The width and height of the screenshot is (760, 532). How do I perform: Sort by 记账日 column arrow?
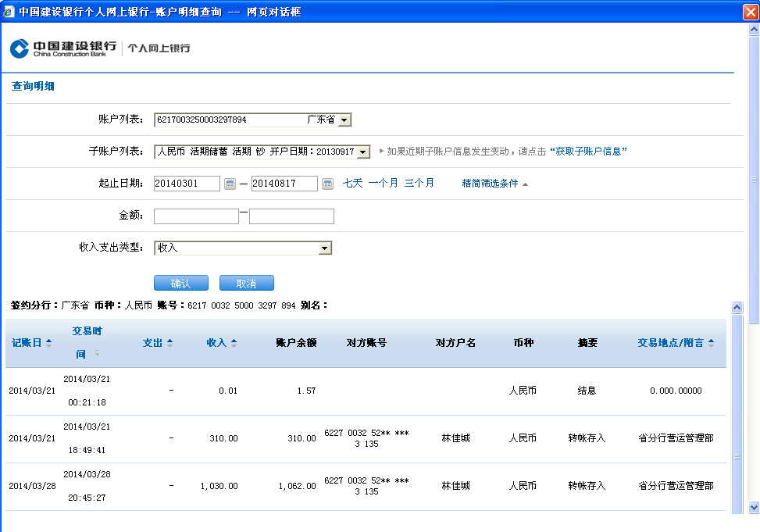click(x=48, y=343)
